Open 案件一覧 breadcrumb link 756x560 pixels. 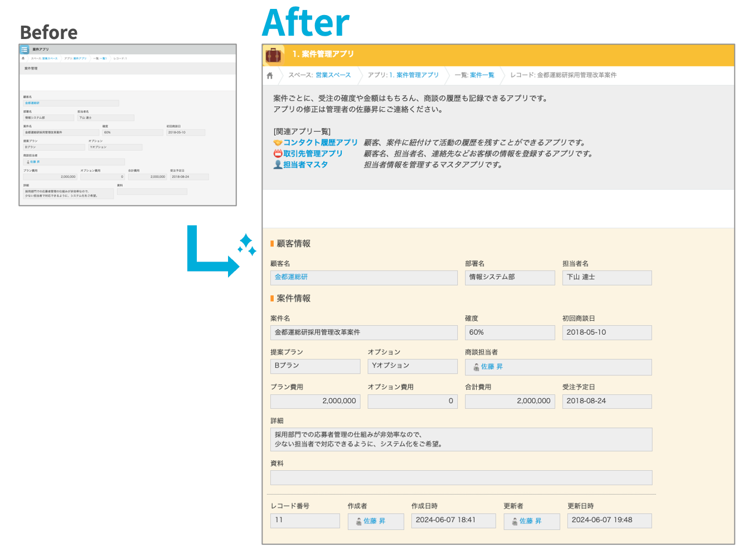tap(482, 75)
